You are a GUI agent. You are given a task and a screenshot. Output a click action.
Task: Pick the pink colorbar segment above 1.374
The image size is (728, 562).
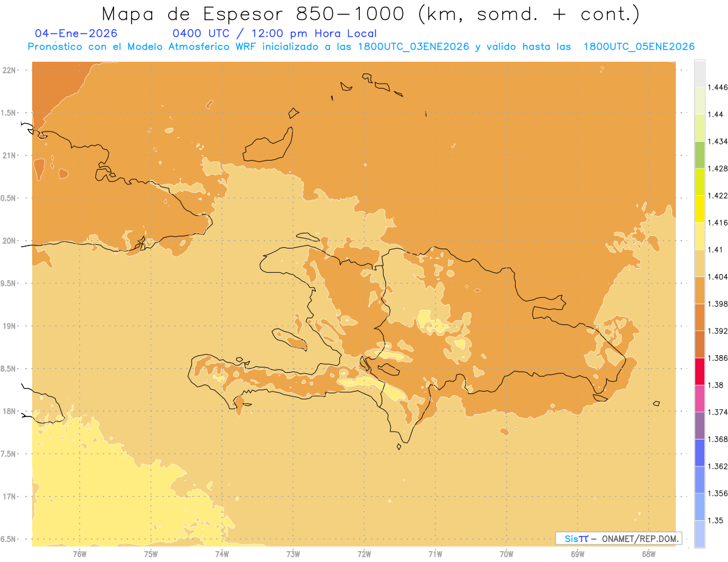(699, 398)
